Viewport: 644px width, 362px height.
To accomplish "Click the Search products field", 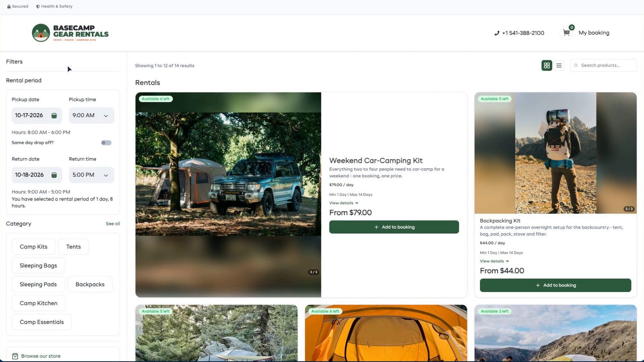I will pyautogui.click(x=603, y=65).
